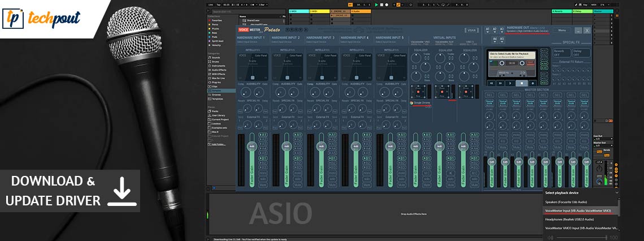Open Templates category in Ableton browser
The height and width of the screenshot is (241, 644).
(217, 98)
